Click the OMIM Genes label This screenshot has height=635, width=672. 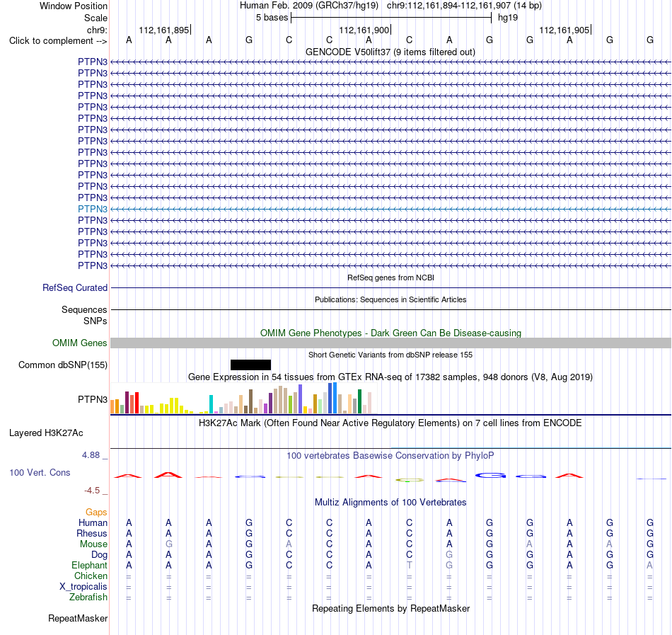pyautogui.click(x=80, y=343)
